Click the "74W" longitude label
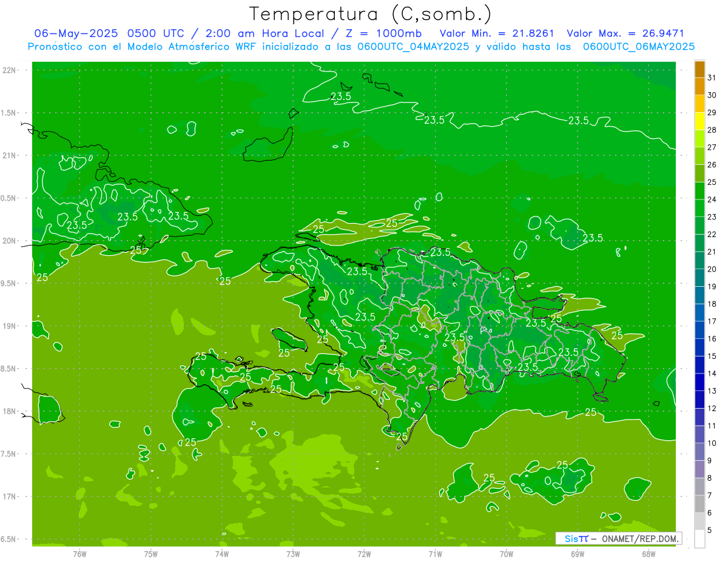Viewport: 728px width, 562px height. click(222, 554)
